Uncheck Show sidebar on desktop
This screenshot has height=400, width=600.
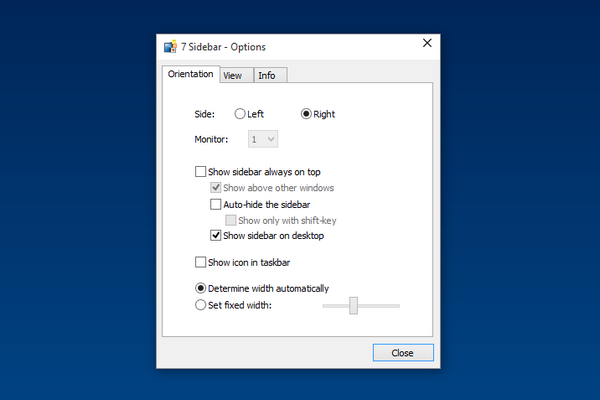pyautogui.click(x=216, y=236)
